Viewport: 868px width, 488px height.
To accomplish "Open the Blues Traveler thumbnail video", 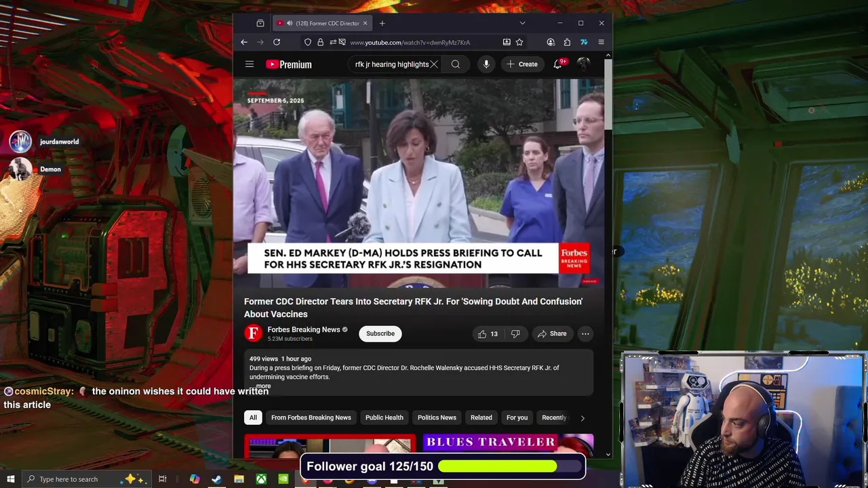I will [x=508, y=446].
